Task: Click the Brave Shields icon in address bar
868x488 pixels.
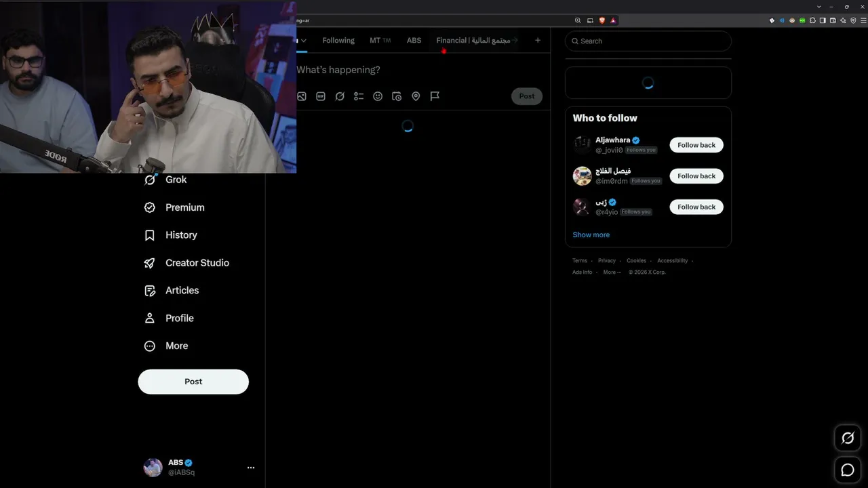Action: click(x=601, y=20)
